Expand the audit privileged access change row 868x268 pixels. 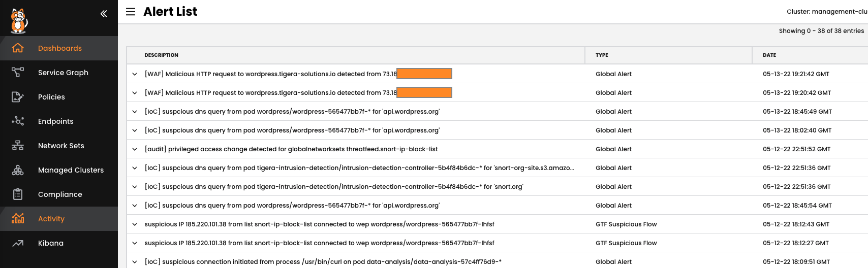pyautogui.click(x=135, y=149)
